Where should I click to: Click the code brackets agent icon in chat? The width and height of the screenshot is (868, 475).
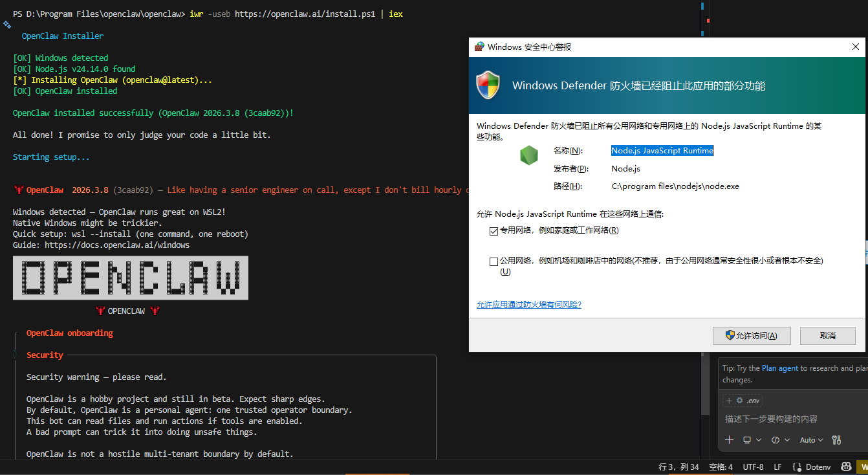tap(776, 440)
